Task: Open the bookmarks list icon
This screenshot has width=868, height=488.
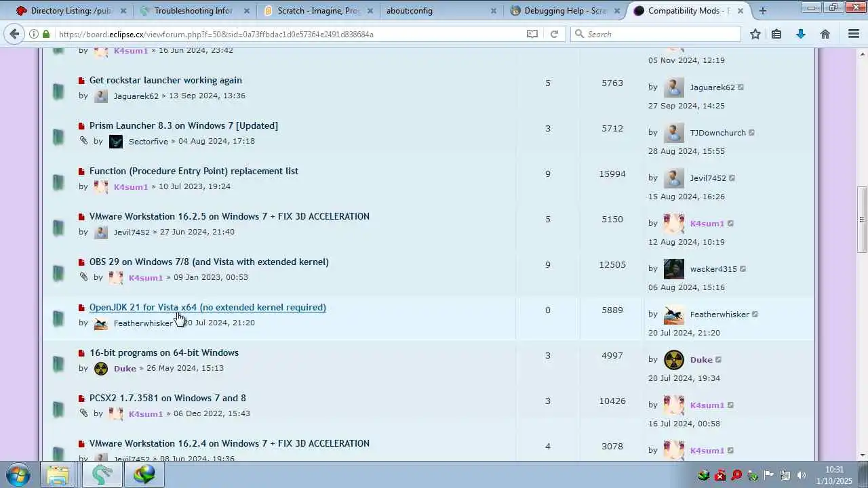Action: (x=776, y=34)
